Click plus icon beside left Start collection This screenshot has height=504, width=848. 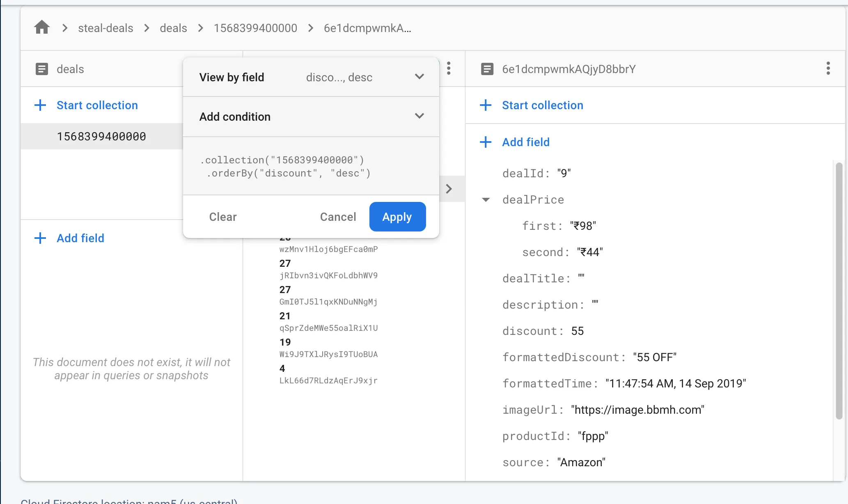pyautogui.click(x=40, y=105)
